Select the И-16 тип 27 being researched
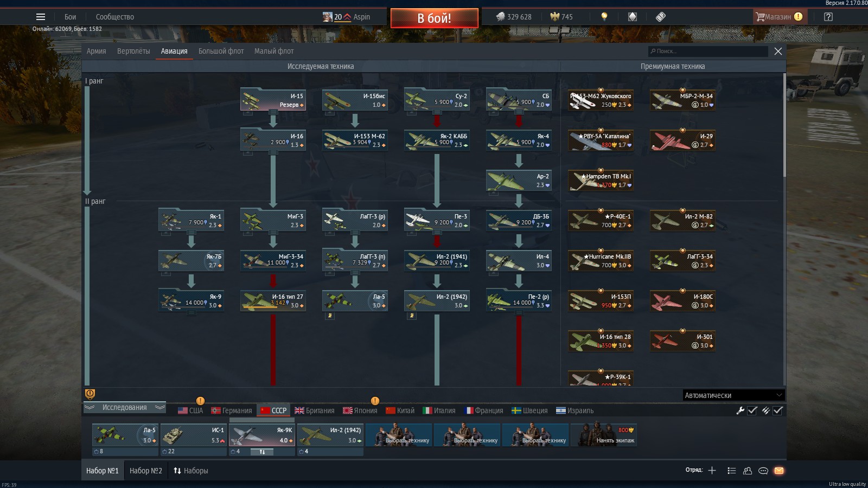The width and height of the screenshot is (868, 488). (x=273, y=300)
